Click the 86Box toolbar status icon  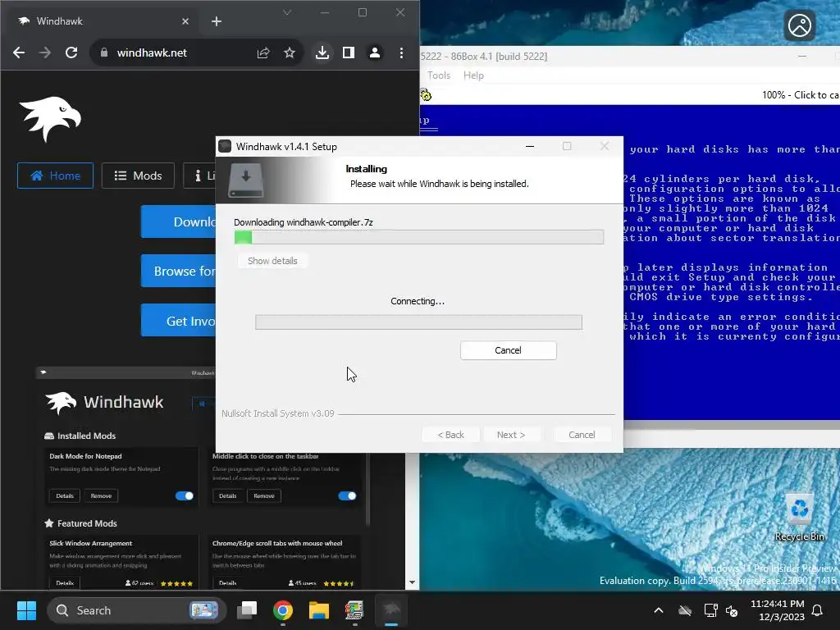coord(426,95)
